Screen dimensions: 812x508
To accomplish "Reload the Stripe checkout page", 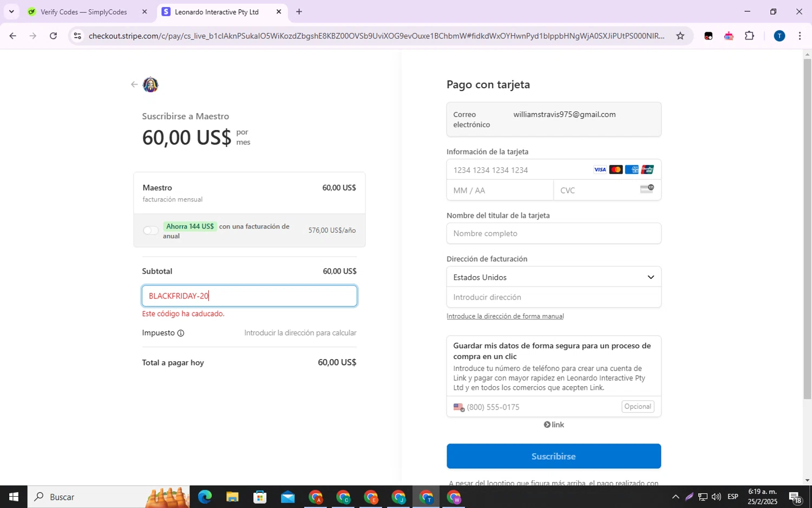I will pyautogui.click(x=53, y=36).
